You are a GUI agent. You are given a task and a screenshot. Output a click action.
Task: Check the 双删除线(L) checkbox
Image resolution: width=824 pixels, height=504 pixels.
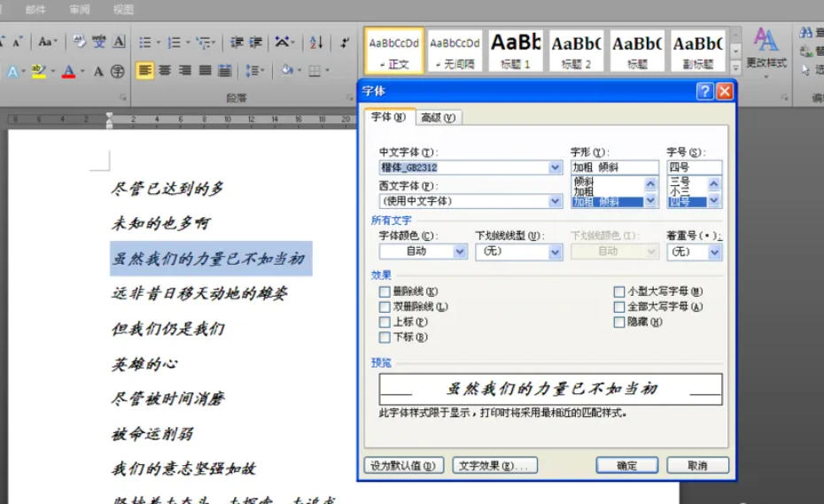[385, 307]
